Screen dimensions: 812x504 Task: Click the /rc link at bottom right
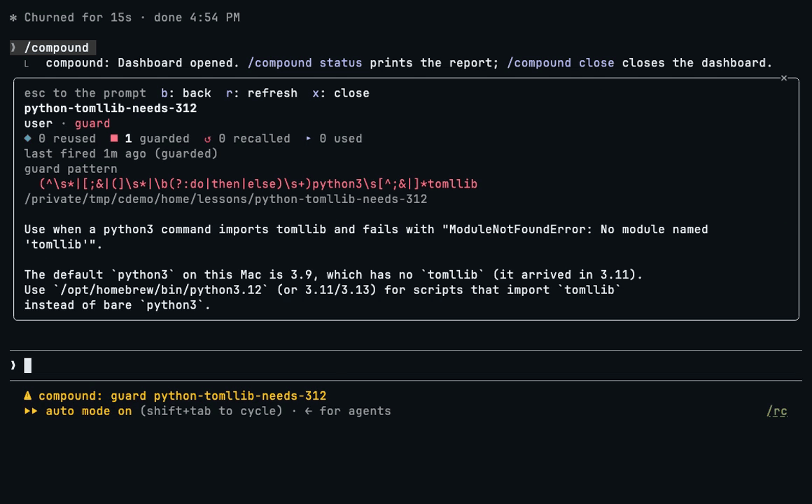click(x=777, y=412)
